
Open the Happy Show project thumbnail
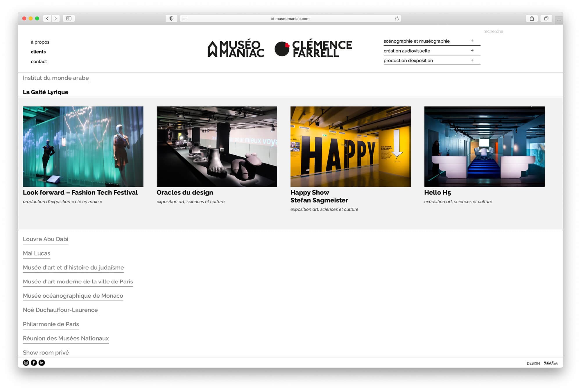tap(350, 146)
